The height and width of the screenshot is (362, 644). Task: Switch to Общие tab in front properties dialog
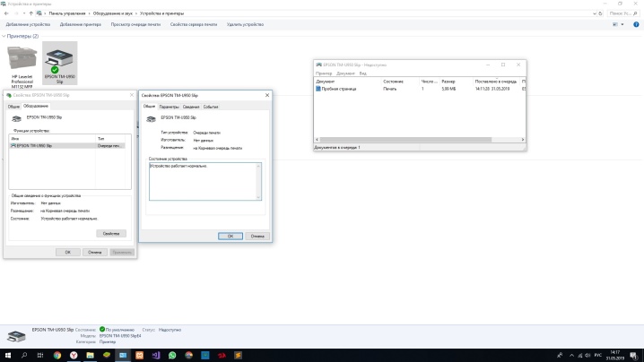point(149,107)
